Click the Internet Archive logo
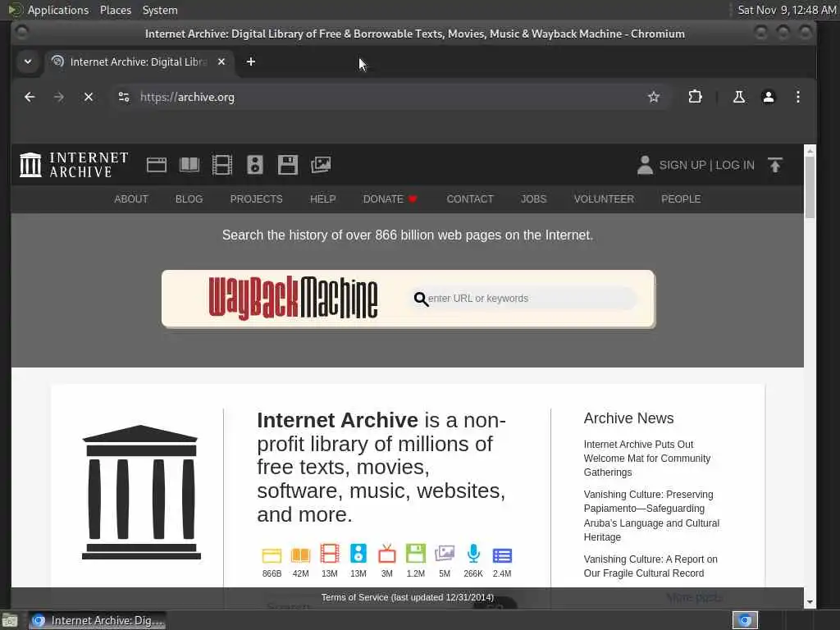The width and height of the screenshot is (840, 630). coord(74,164)
